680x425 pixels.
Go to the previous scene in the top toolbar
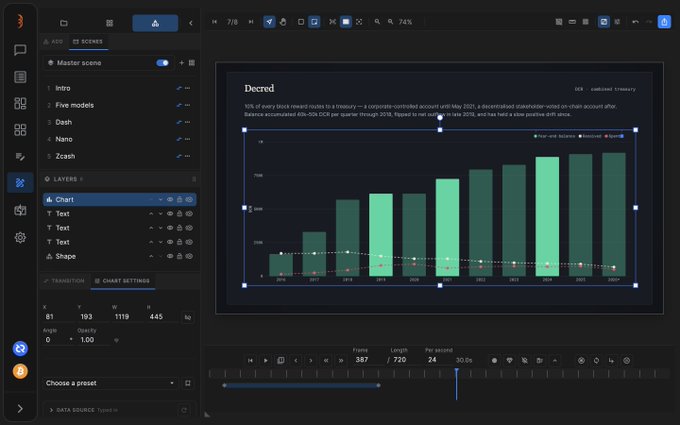[x=214, y=22]
